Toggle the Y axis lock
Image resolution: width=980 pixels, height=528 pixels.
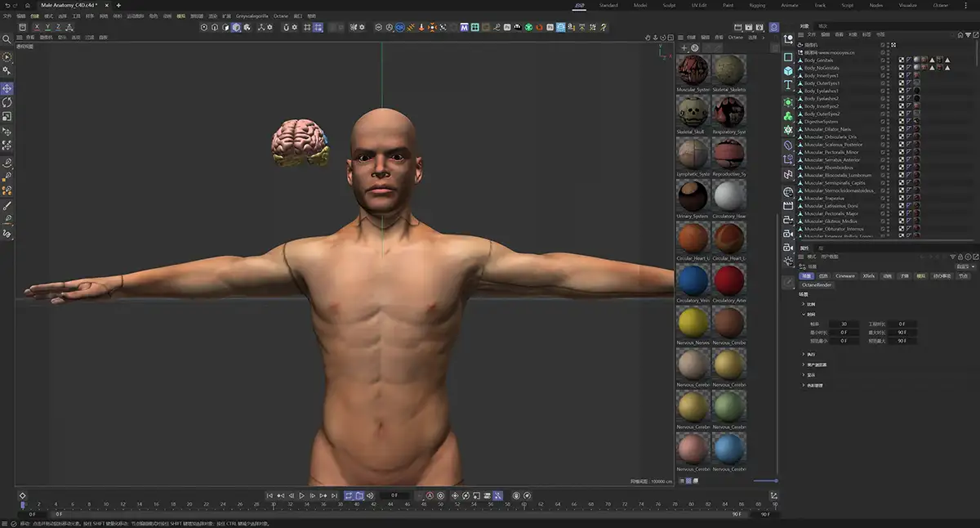[x=47, y=27]
